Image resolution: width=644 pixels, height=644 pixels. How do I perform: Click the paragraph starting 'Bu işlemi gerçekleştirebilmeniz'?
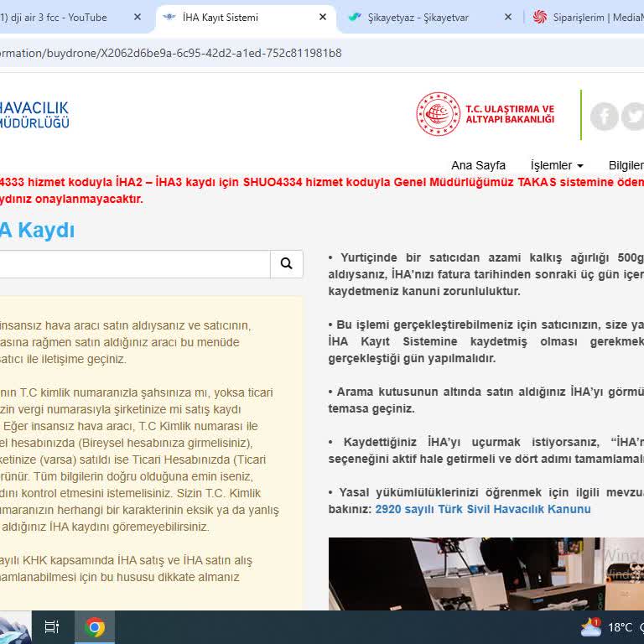(486, 341)
